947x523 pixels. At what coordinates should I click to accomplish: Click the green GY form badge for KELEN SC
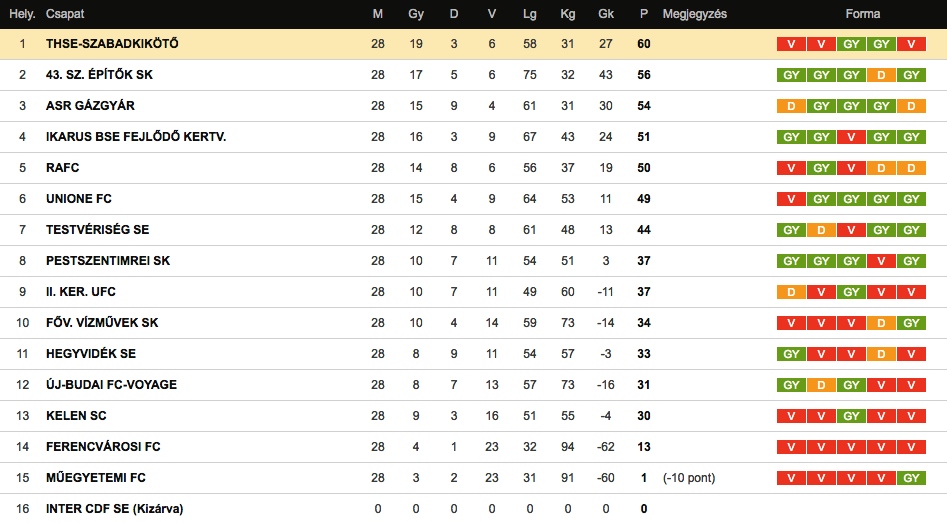851,416
